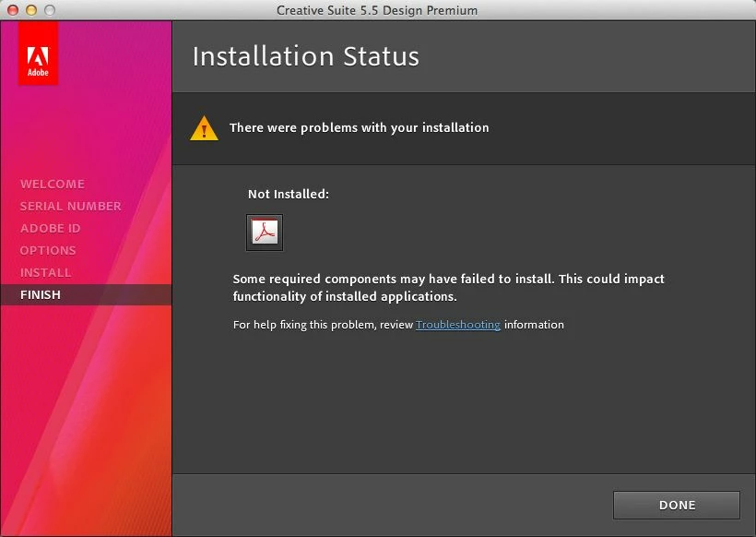Image resolution: width=756 pixels, height=537 pixels.
Task: Open the Troubleshooting link
Action: coord(458,325)
